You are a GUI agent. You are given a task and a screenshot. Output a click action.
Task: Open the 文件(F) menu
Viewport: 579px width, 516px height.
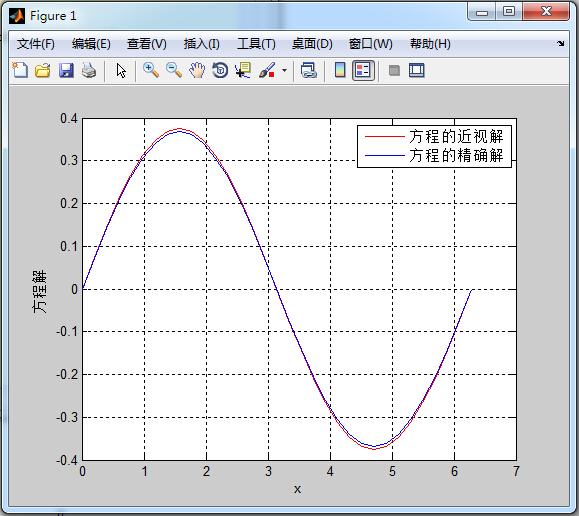point(35,44)
